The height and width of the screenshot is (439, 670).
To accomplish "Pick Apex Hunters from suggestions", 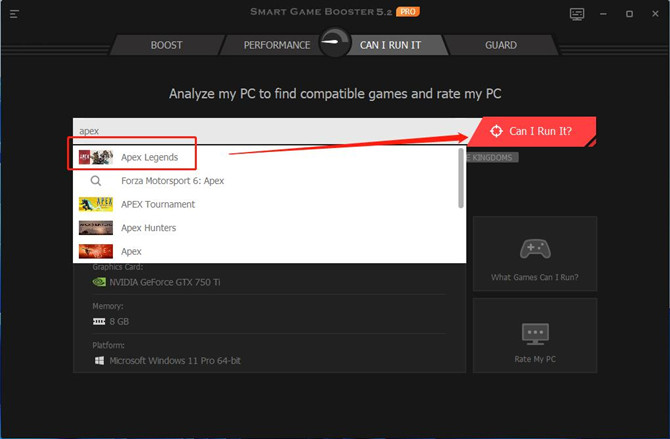I will click(269, 228).
